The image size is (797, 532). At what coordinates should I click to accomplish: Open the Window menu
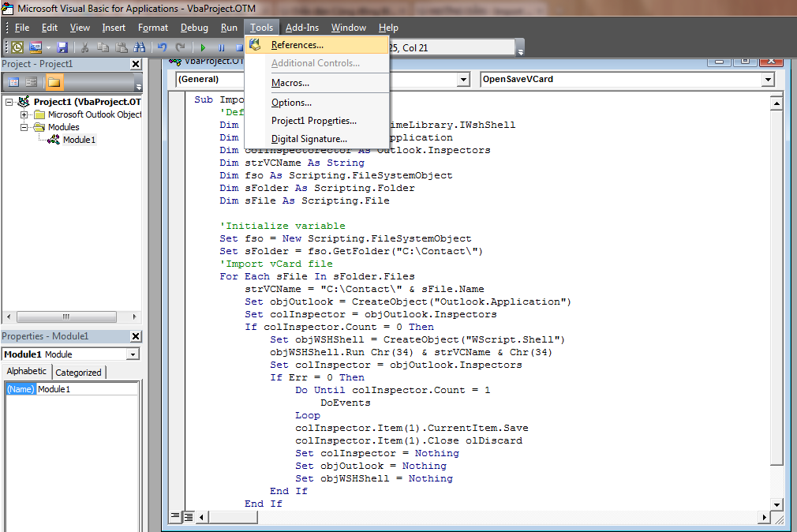coord(348,28)
